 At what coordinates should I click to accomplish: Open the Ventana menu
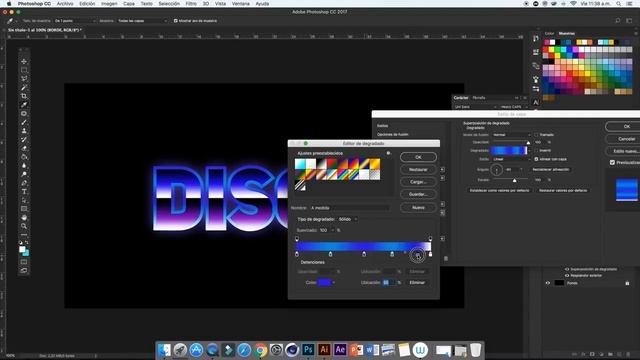tap(241, 4)
